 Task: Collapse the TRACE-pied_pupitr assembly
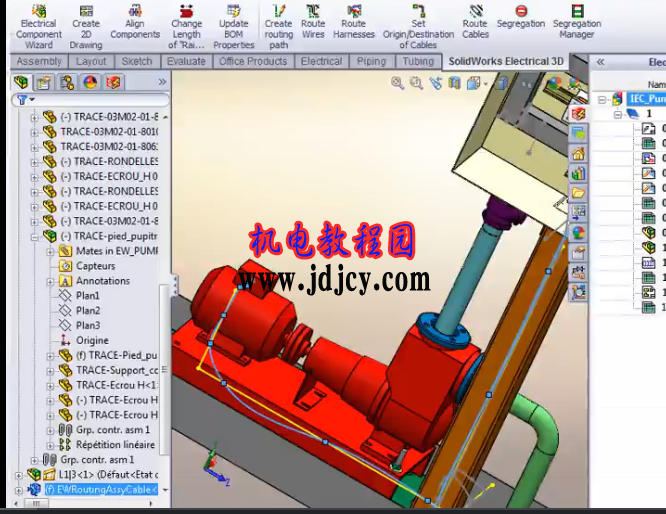34,237
